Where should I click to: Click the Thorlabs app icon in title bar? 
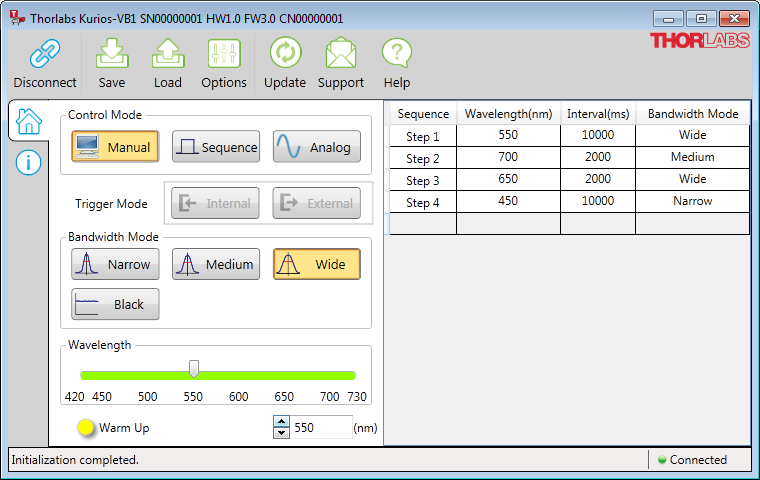tap(17, 18)
